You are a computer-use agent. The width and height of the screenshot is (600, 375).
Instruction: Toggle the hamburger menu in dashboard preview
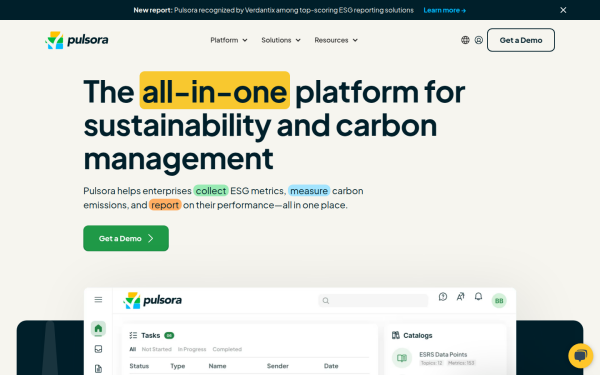pos(98,300)
